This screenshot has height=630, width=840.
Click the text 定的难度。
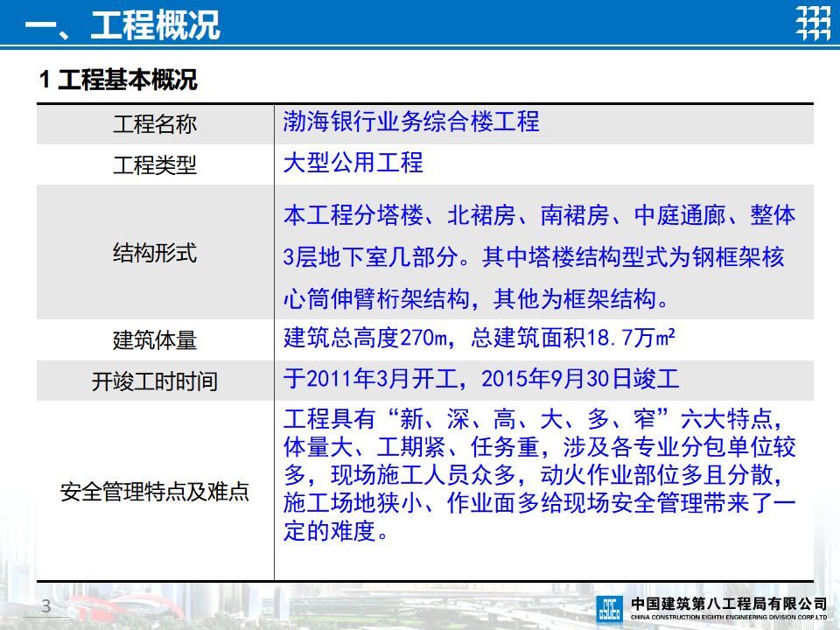tap(336, 531)
